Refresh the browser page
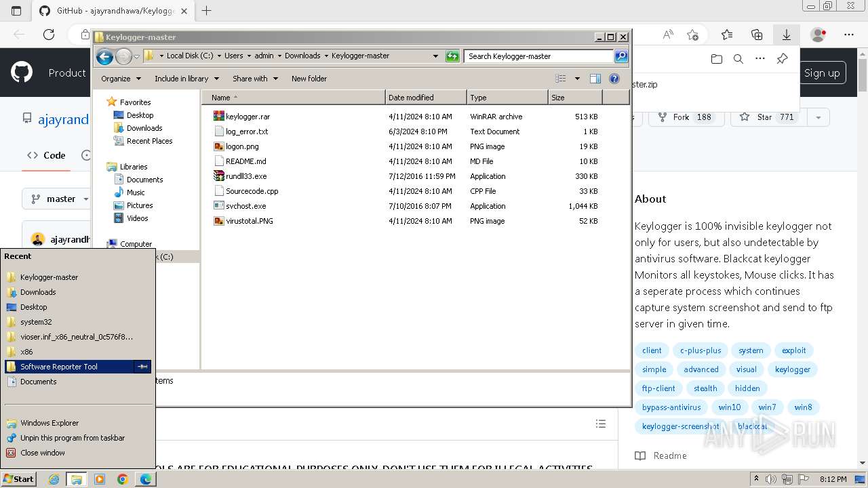Screen dimensions: 868x488 tap(49, 35)
